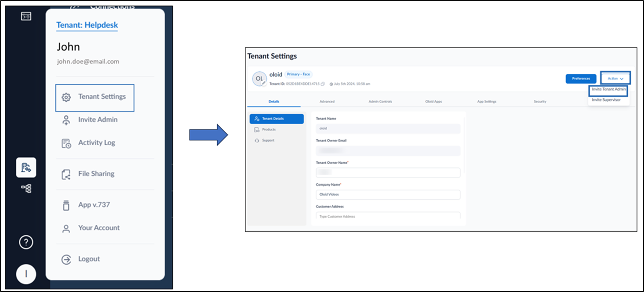Go to the App Settings tab
This screenshot has height=292, width=644.
(487, 102)
